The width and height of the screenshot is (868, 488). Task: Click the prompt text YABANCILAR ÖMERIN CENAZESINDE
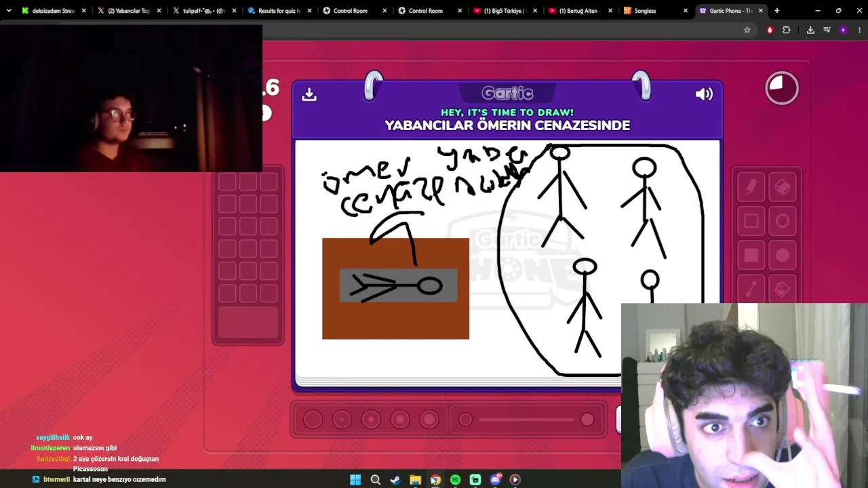click(x=507, y=125)
